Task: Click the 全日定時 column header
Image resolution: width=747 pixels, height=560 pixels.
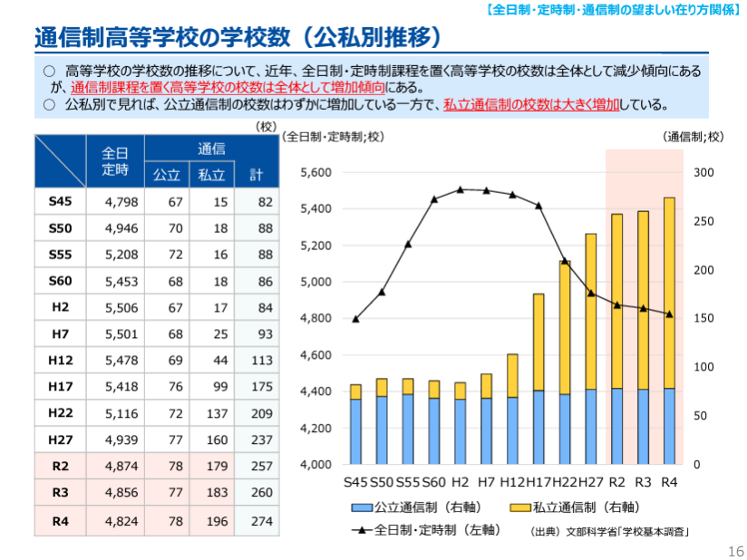Action: click(115, 161)
